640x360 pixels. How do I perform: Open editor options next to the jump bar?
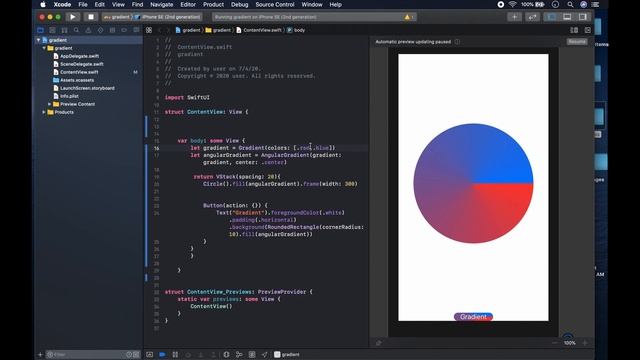pos(574,30)
